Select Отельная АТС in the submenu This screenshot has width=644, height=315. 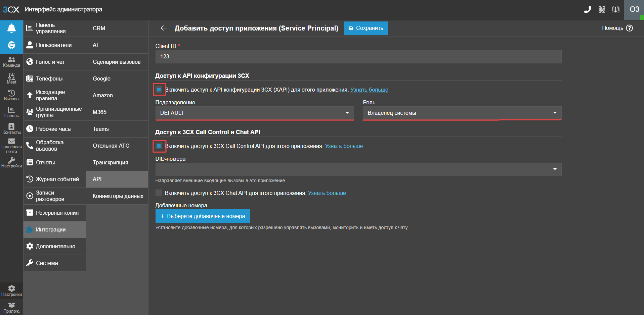(117, 146)
